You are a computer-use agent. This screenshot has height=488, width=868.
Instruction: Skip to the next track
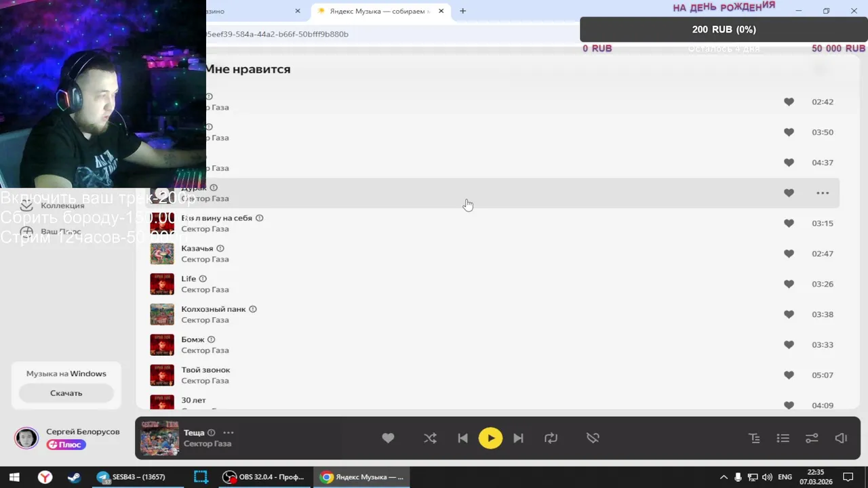tap(518, 438)
